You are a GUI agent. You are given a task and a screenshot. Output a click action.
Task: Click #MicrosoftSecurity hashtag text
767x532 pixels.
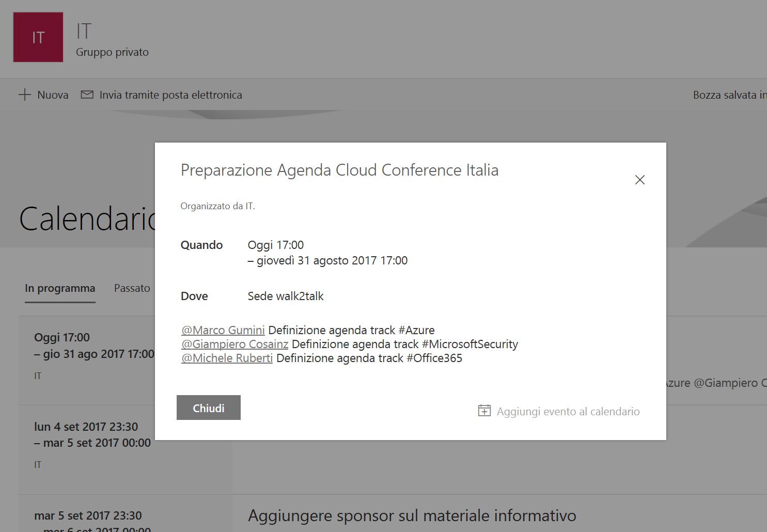click(x=470, y=344)
